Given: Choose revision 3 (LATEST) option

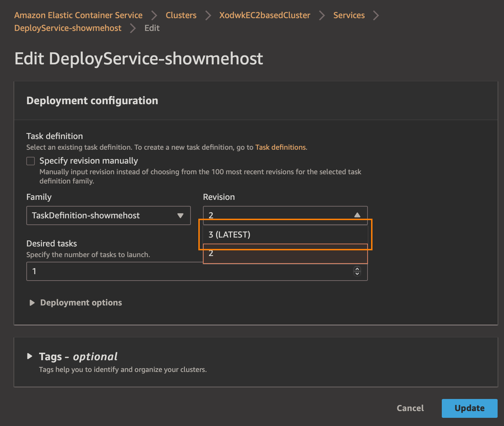Looking at the screenshot, I should tap(285, 235).
